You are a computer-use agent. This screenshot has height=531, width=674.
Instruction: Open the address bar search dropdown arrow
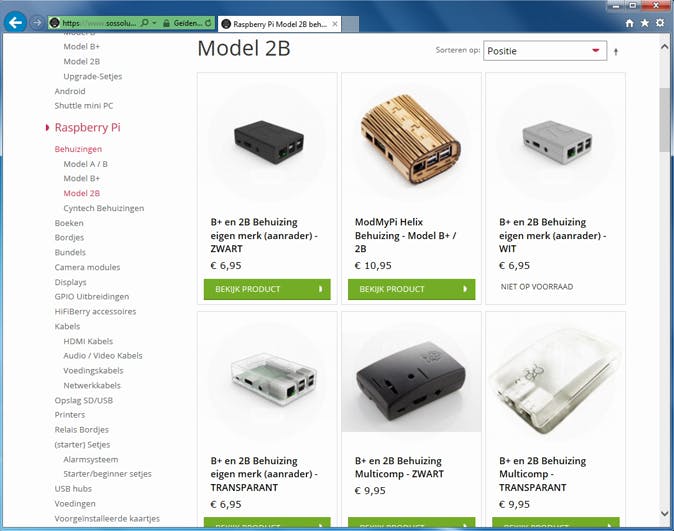point(154,23)
